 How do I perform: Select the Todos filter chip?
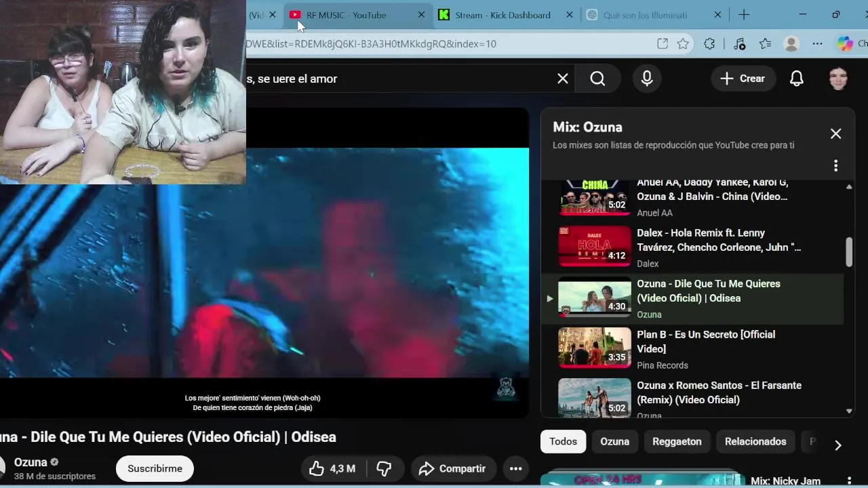[x=563, y=441]
